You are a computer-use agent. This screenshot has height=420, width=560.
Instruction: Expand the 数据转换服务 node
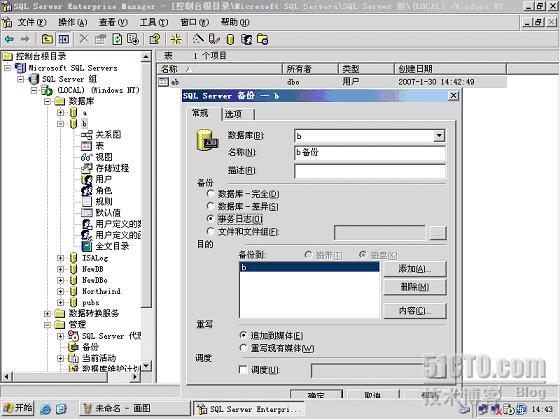coord(47,314)
